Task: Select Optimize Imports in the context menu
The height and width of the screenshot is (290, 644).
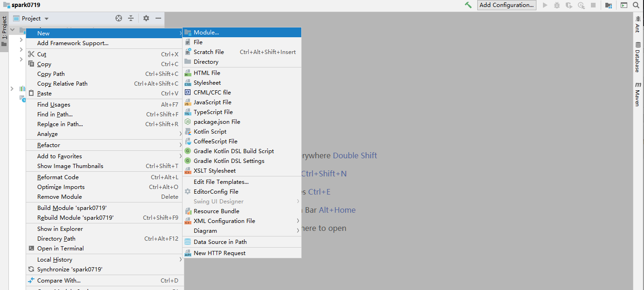Action: (104, 187)
